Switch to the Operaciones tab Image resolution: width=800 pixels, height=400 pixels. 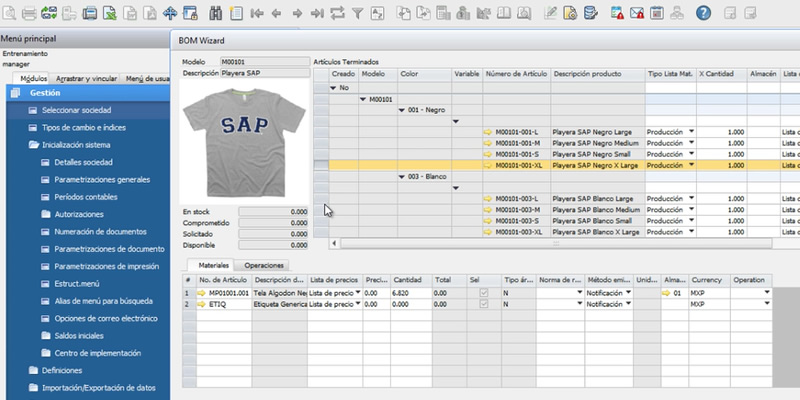click(264, 264)
